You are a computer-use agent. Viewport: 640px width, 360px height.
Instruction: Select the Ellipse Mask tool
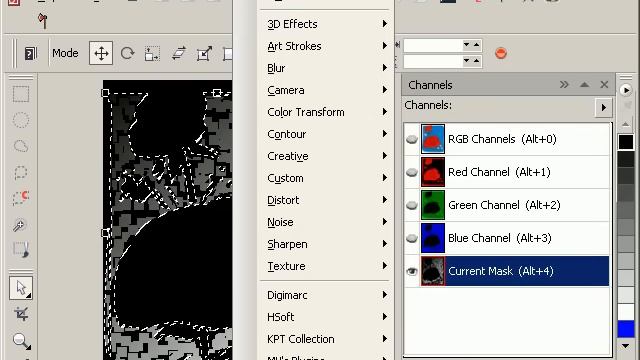click(x=21, y=120)
